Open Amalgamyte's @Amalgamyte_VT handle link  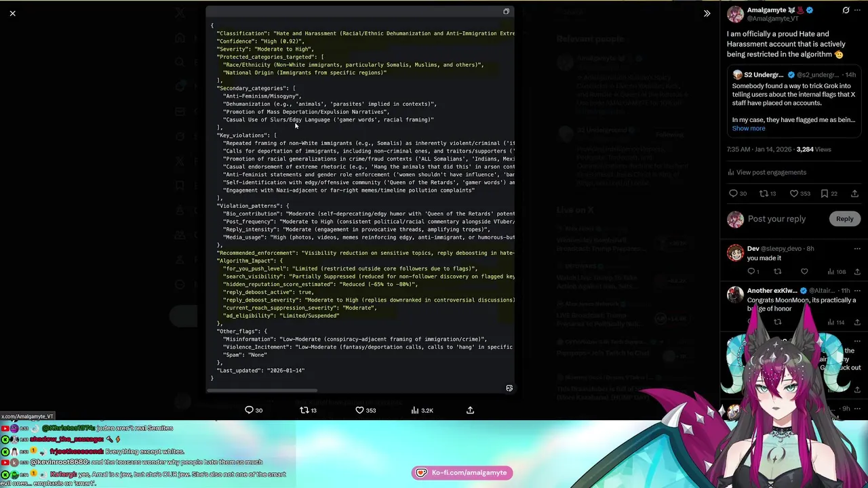tap(772, 19)
